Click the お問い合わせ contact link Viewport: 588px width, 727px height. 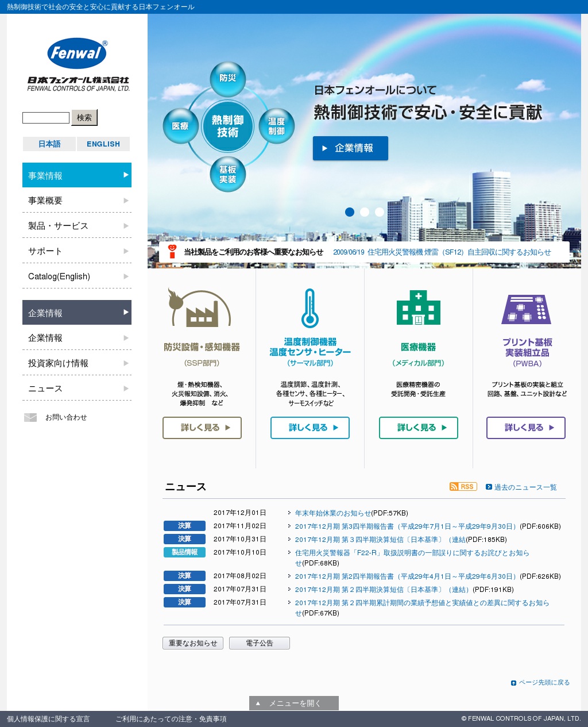[66, 417]
